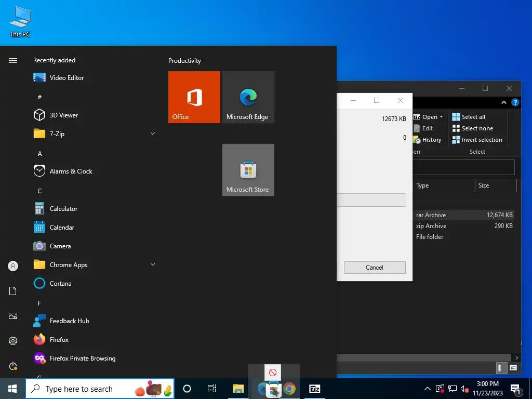Click the Power icon in Start
The height and width of the screenshot is (399, 532).
[13, 366]
